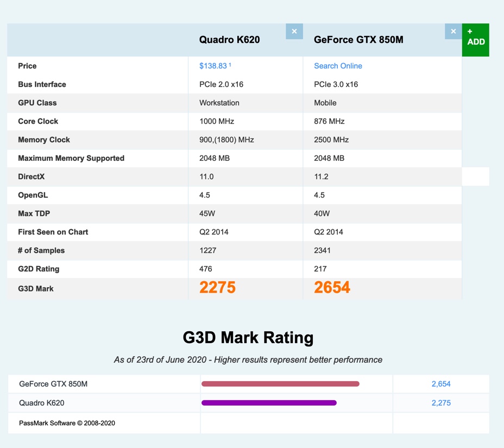
Task: Select the 1227 samples value
Action: click(x=207, y=250)
